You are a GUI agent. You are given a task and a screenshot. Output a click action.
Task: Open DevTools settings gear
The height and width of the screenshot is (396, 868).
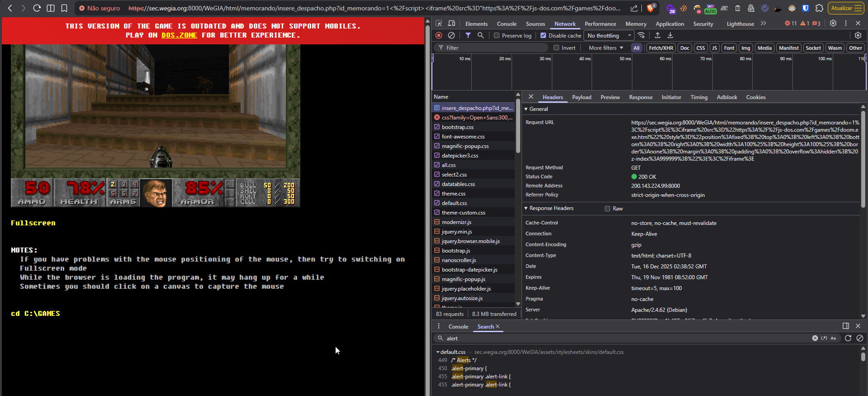833,24
